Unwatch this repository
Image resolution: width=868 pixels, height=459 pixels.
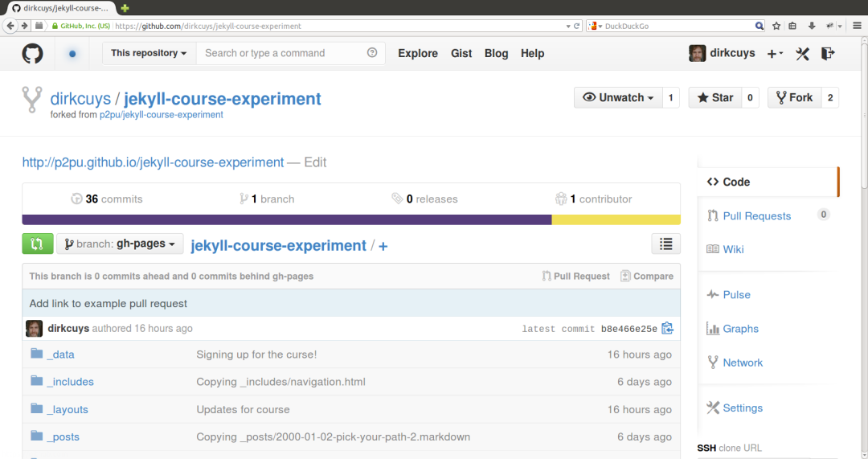(x=618, y=97)
